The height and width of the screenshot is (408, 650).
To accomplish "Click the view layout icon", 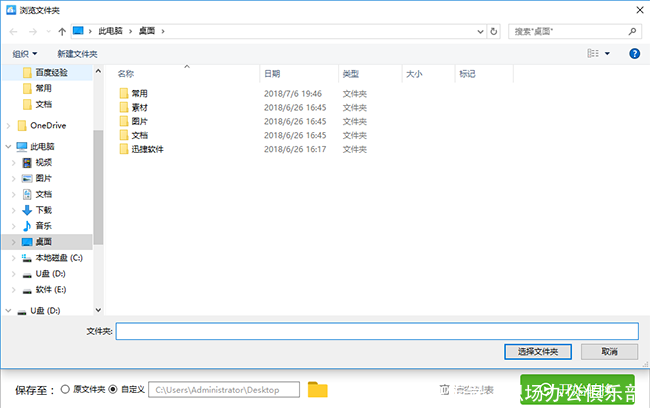I will tap(593, 53).
